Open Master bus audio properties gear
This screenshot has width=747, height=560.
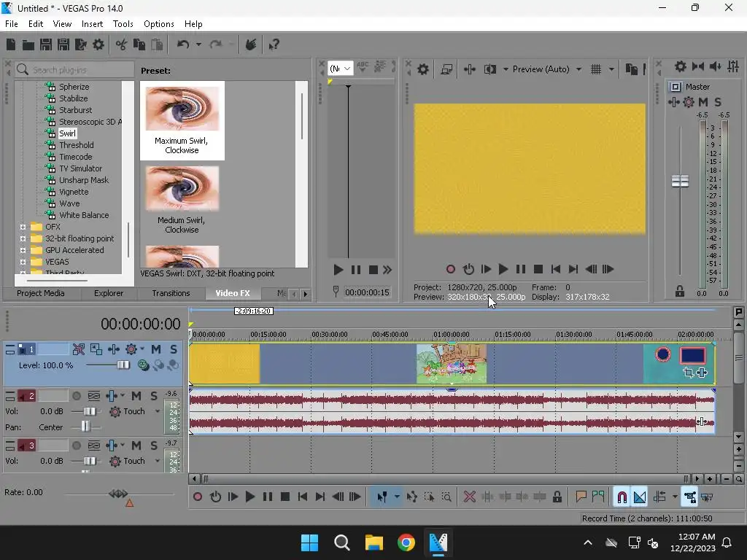[681, 66]
